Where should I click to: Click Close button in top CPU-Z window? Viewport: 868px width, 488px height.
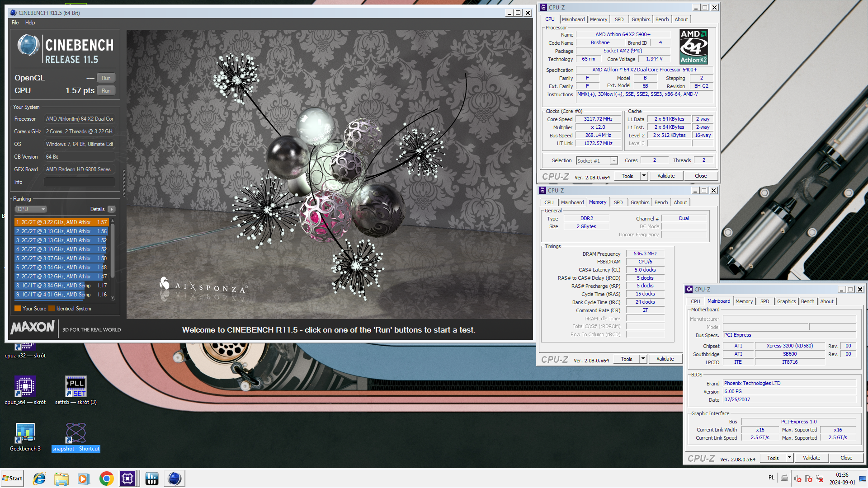coord(701,176)
